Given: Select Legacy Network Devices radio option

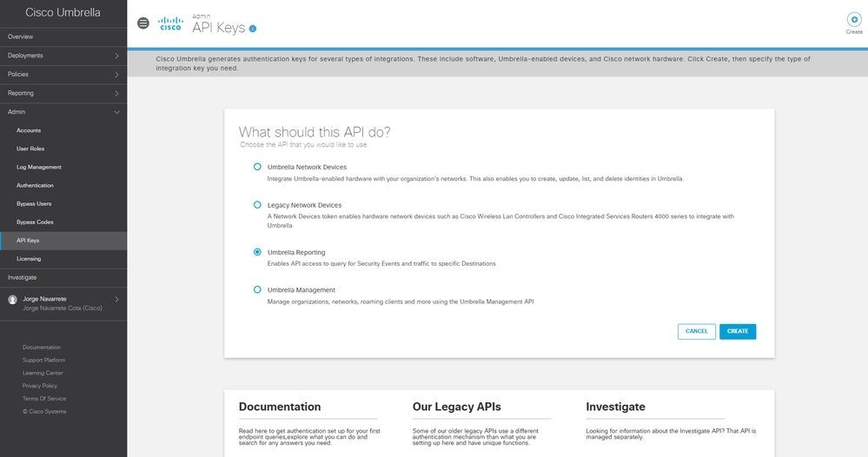Looking at the screenshot, I should click(x=257, y=205).
